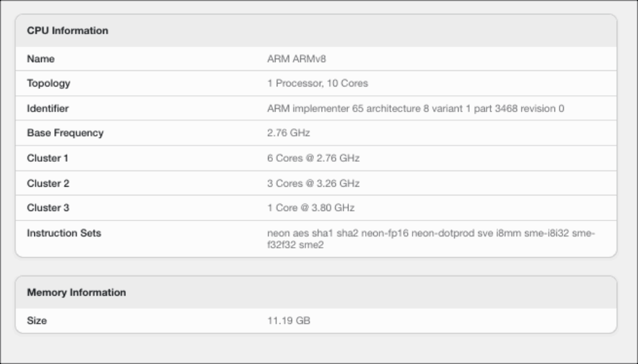Click the Instruction Sets row label

[x=64, y=233]
